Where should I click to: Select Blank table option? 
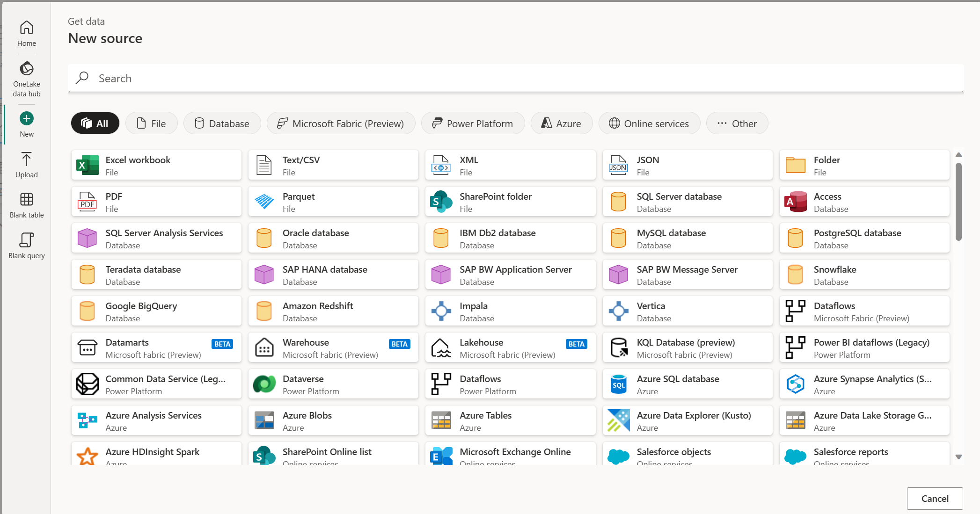coord(27,205)
